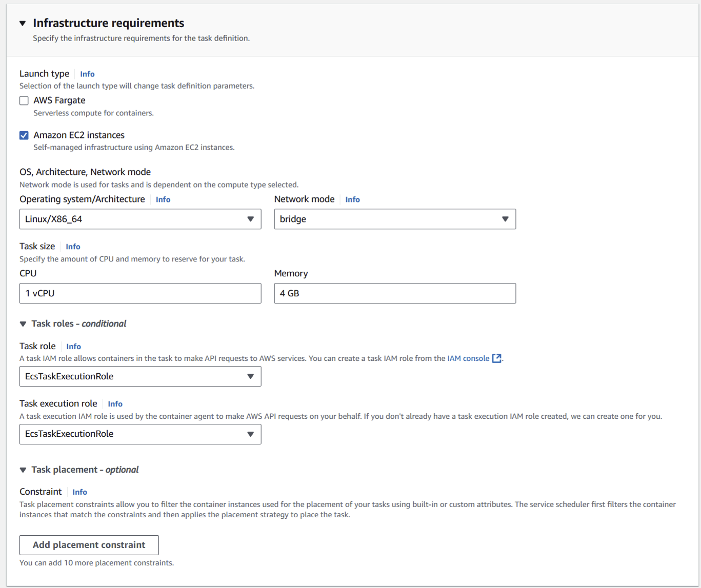The height and width of the screenshot is (588, 701).
Task: Open the Operating system/Architecture dropdown
Action: [140, 219]
